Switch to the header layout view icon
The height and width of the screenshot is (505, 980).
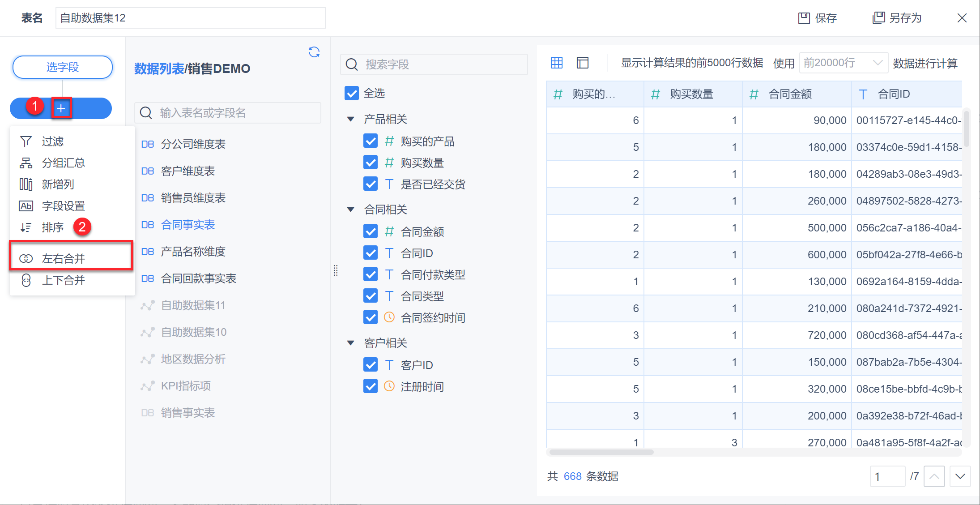(x=583, y=63)
